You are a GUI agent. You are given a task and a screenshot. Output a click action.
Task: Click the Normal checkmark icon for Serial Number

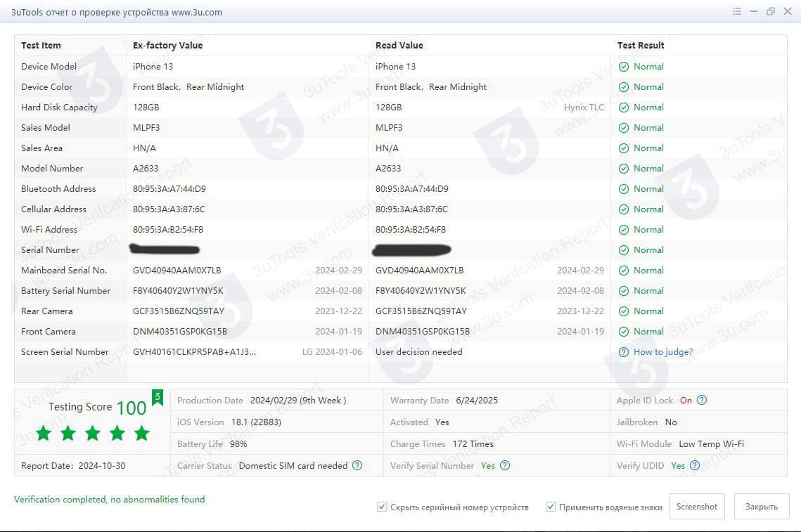(624, 251)
